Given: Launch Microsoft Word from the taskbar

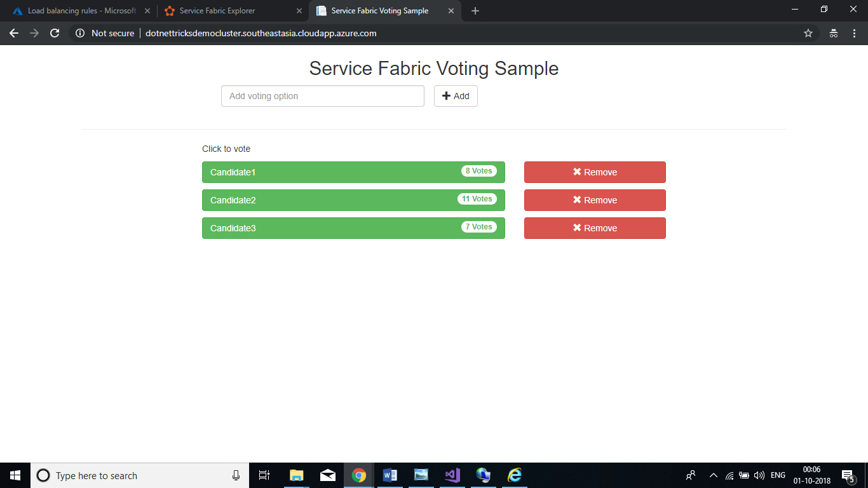Looking at the screenshot, I should click(x=390, y=475).
